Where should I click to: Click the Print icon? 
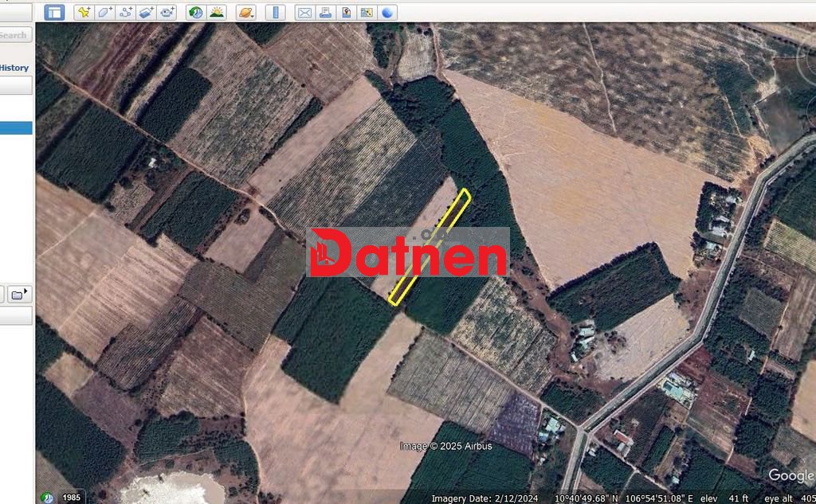(x=325, y=12)
